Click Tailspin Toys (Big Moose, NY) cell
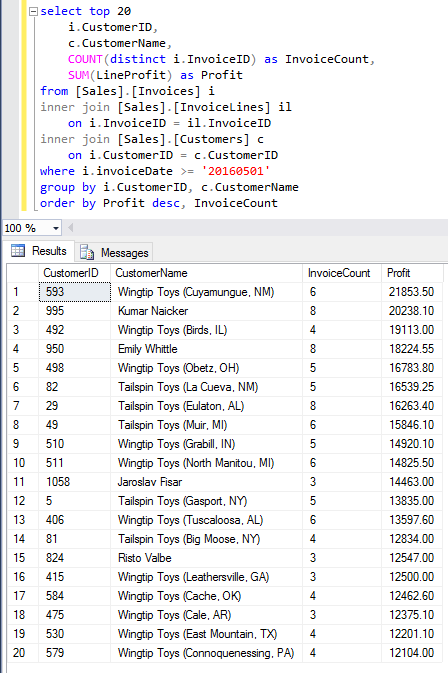Viewport: 448px width, 673px height. [x=207, y=539]
